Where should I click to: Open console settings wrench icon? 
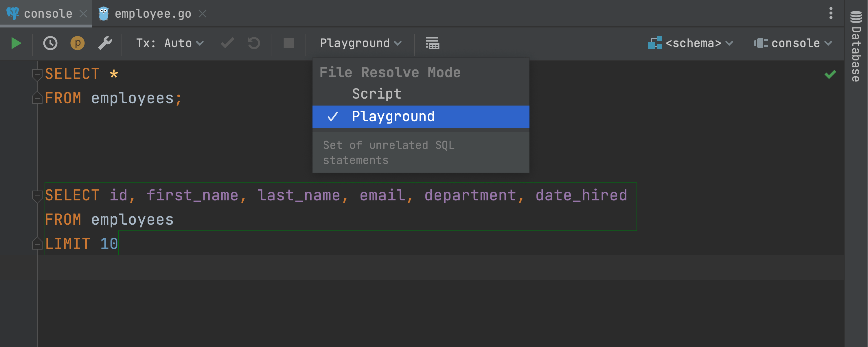[x=105, y=43]
